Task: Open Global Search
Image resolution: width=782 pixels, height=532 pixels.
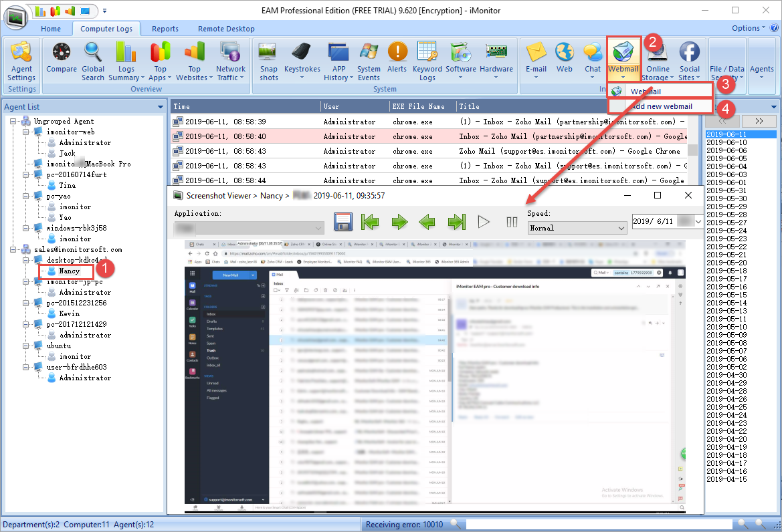Action: [93, 61]
